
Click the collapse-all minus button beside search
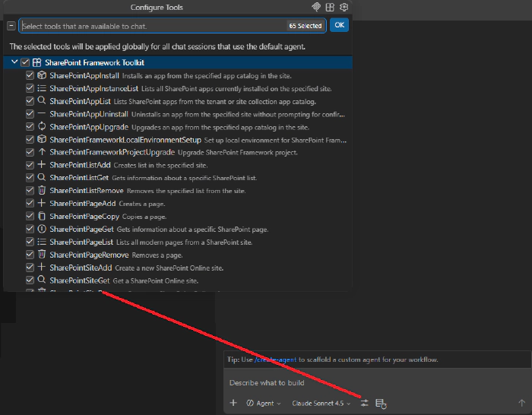pos(11,26)
